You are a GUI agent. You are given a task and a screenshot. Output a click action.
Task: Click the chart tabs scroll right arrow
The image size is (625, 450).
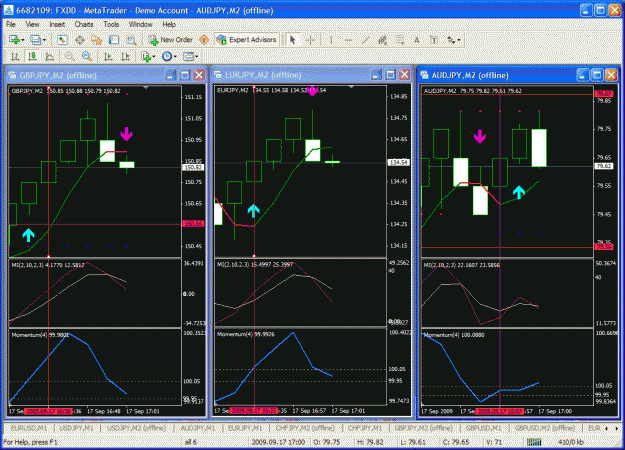pos(617,428)
